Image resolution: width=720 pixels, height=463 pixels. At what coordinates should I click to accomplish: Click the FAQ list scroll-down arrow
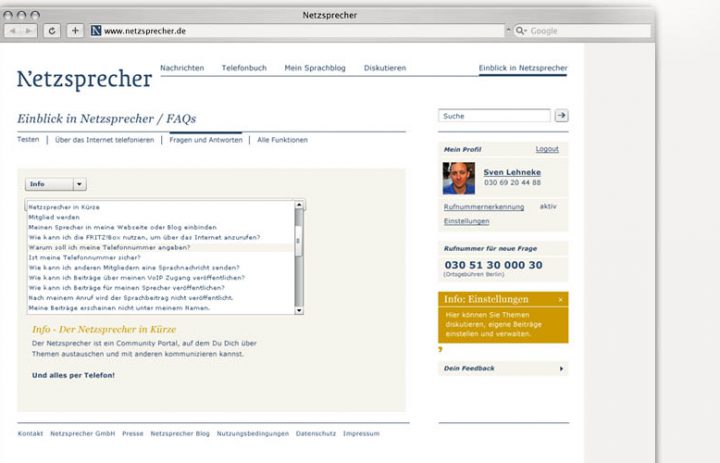point(299,311)
